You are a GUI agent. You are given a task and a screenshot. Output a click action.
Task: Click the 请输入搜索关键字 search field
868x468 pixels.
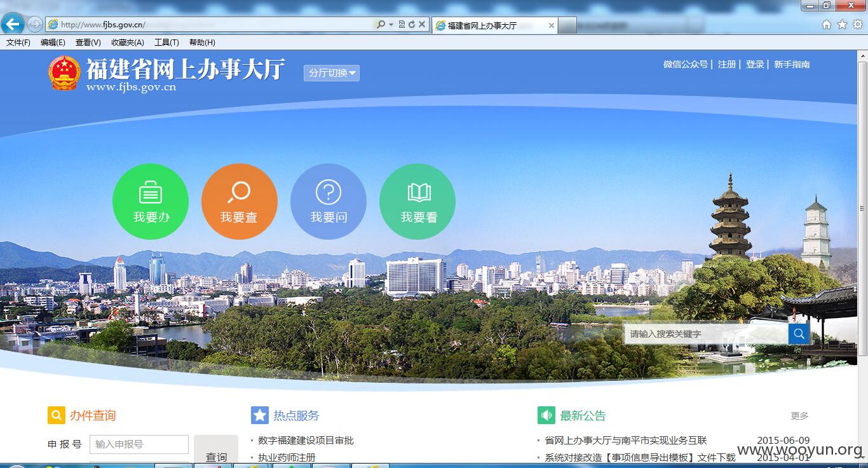[706, 333]
